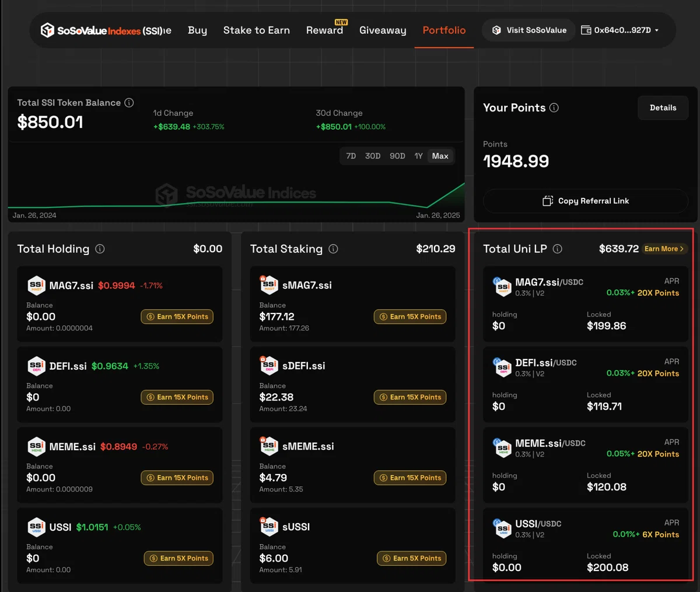Click Earn 15X Points for DEFI.ssi
The width and height of the screenshot is (700, 592).
(x=177, y=397)
